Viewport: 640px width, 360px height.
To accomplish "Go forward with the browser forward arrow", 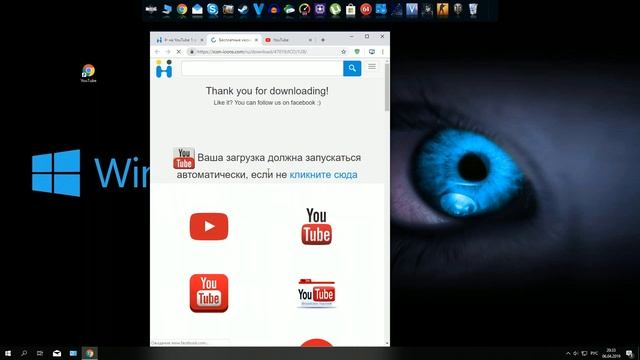I will 168,52.
